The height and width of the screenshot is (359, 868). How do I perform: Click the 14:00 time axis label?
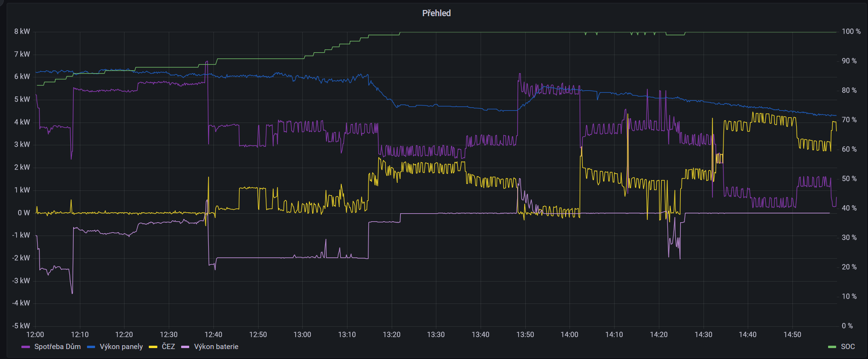pos(569,335)
